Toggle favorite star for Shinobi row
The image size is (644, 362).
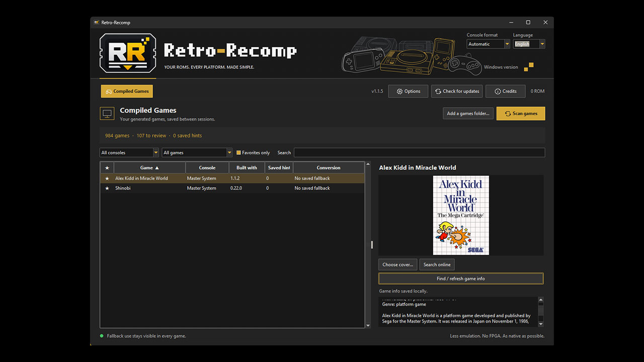click(107, 189)
